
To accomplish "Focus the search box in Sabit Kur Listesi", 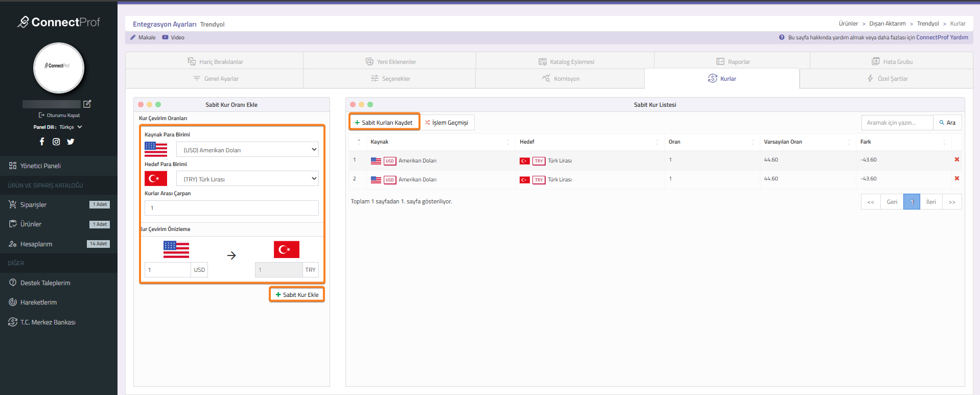I will (897, 123).
